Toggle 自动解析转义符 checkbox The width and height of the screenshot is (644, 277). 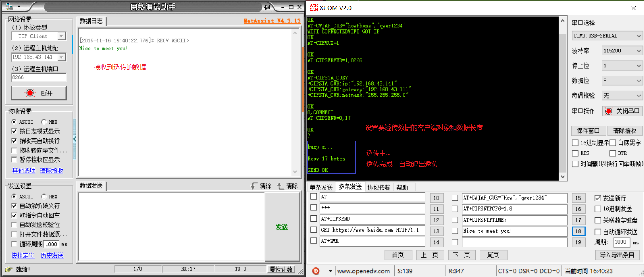(14, 206)
